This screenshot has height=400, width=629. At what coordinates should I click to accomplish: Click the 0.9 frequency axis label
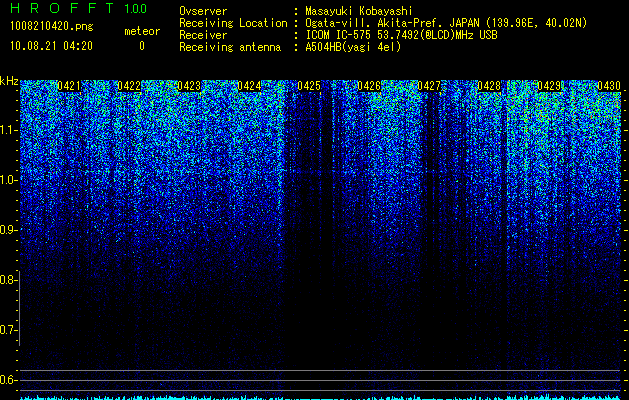coord(9,230)
